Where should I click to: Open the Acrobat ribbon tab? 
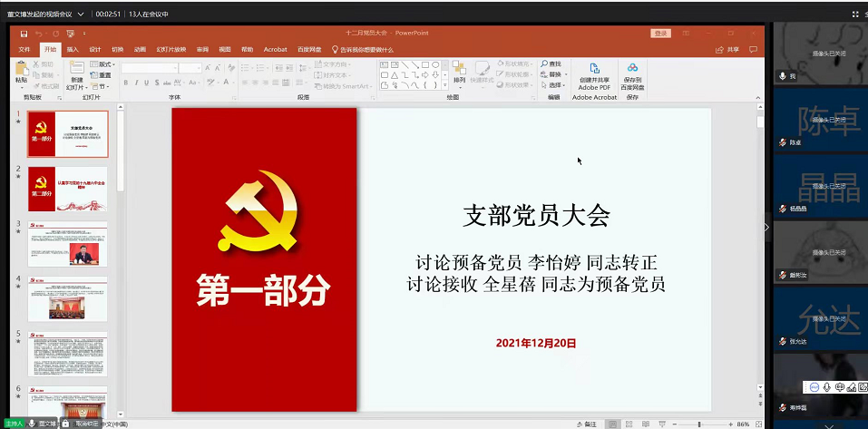[275, 49]
